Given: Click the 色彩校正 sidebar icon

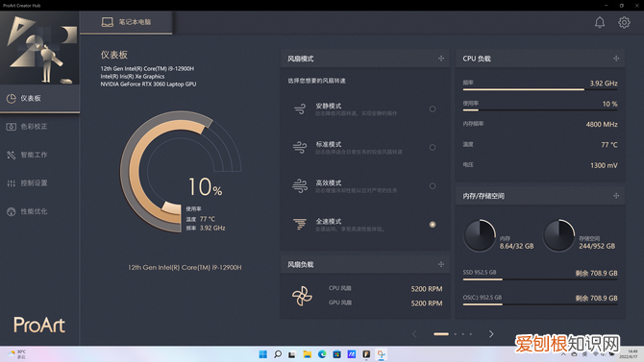Looking at the screenshot, I should 12,127.
